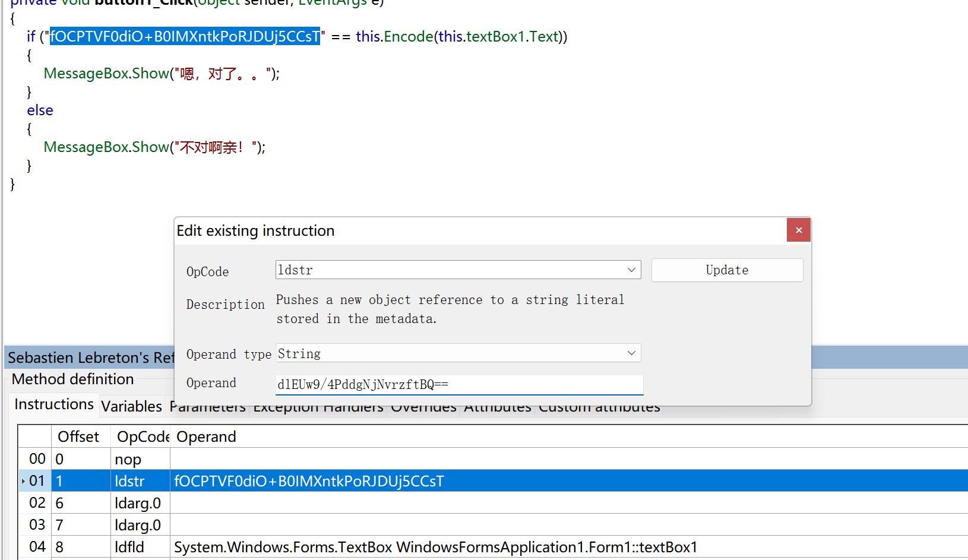This screenshot has height=560, width=968.
Task: Click the Update button
Action: click(727, 270)
